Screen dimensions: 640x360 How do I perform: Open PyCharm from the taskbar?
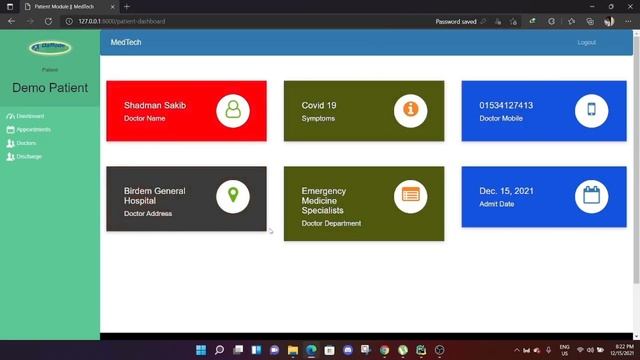click(x=421, y=350)
